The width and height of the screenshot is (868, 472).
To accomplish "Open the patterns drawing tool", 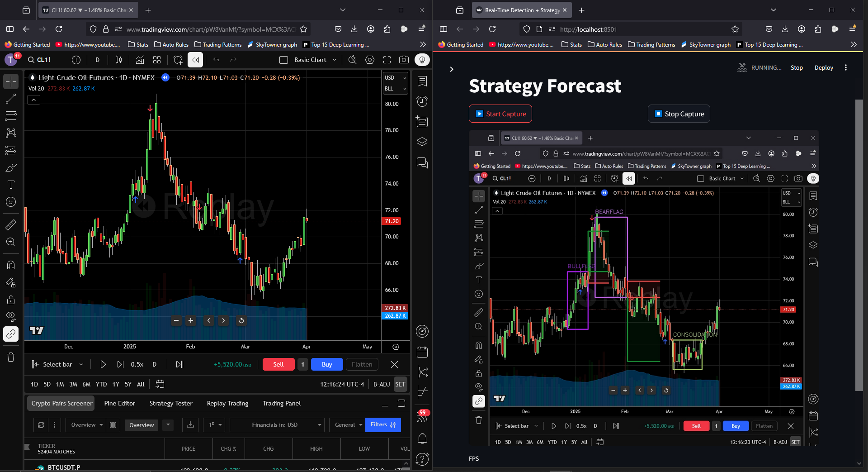I will (11, 133).
